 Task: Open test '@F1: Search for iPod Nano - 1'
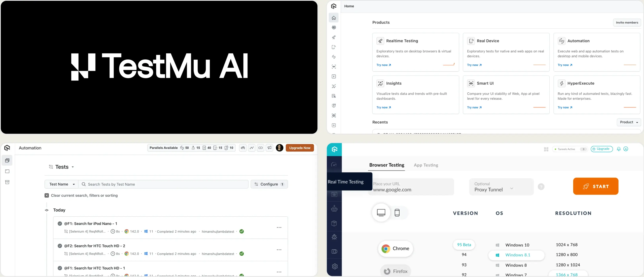pyautogui.click(x=90, y=224)
